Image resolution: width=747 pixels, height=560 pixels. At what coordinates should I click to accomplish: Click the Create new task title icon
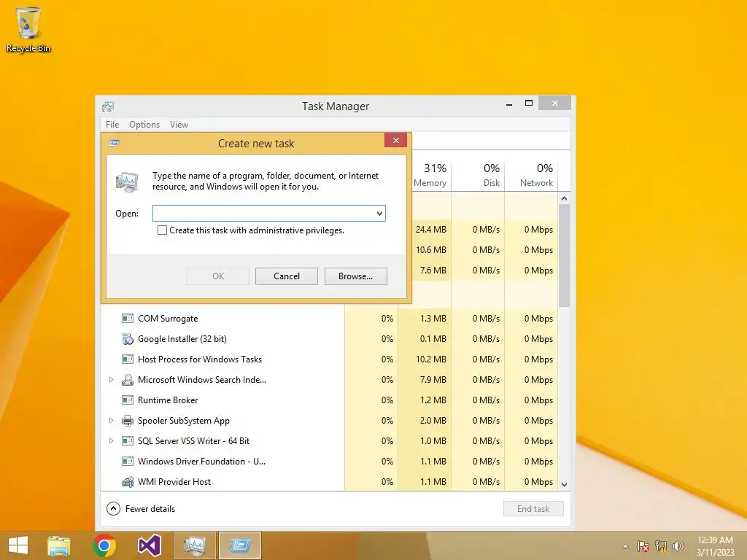(115, 143)
